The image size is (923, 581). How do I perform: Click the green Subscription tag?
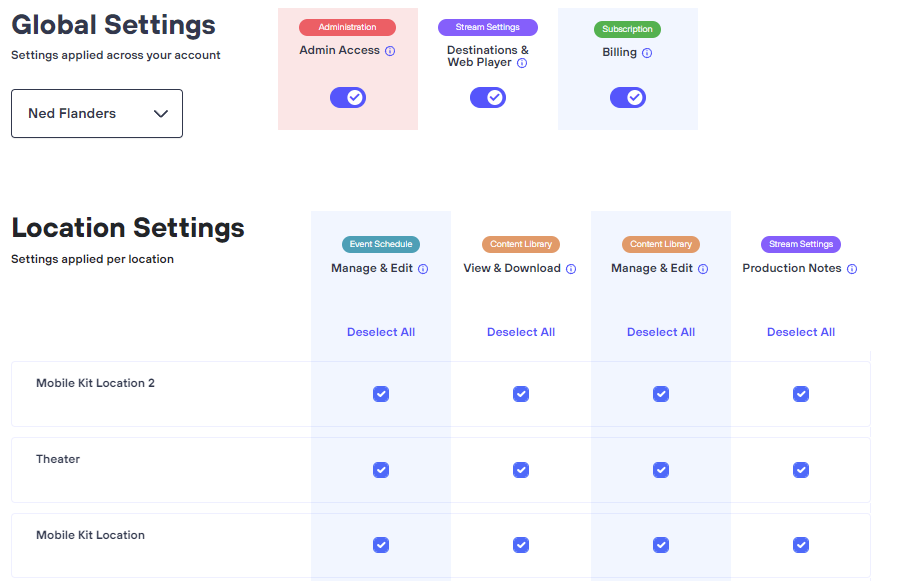(x=627, y=29)
